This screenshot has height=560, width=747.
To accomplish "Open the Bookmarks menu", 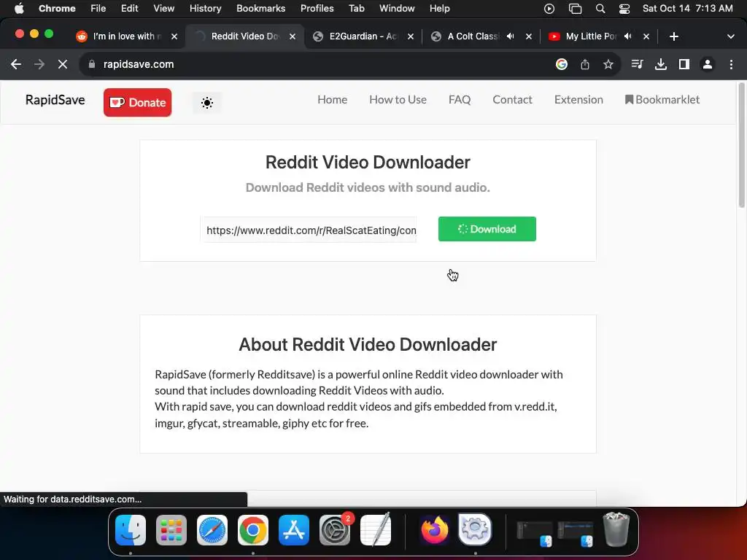I will pyautogui.click(x=260, y=9).
